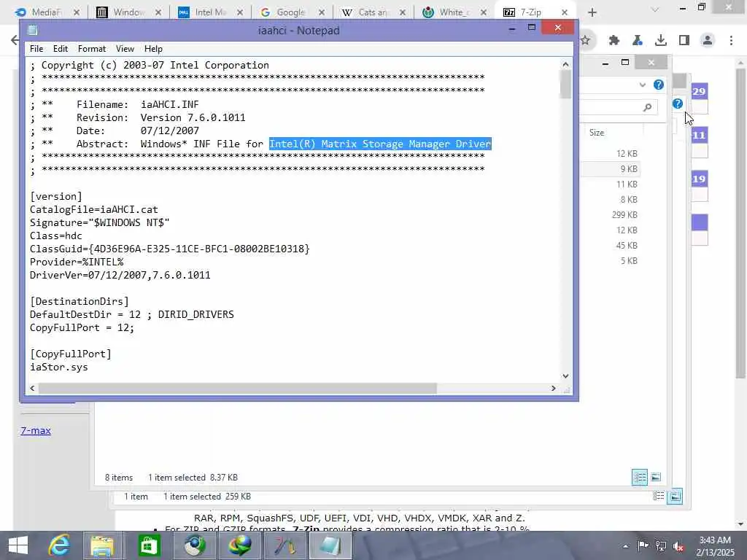Open the browser Extensions puzzle icon
Screen dimensions: 747x560
[614, 41]
